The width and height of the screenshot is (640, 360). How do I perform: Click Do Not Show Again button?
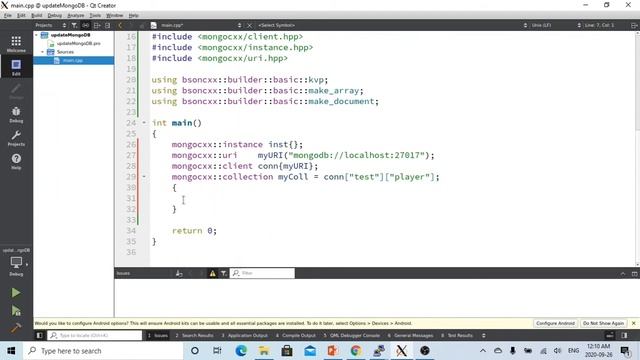tap(603, 323)
